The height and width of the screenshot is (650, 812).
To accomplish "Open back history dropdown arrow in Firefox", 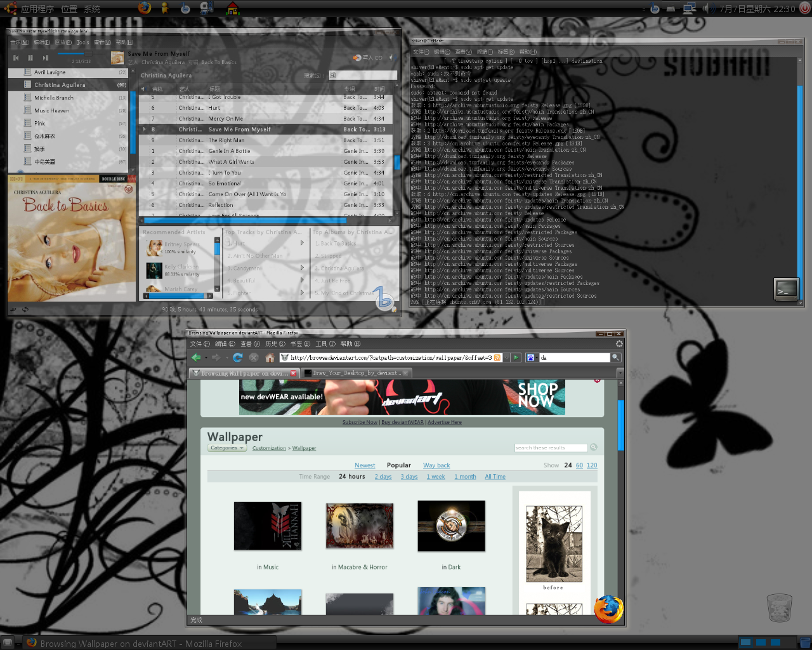I will [206, 358].
